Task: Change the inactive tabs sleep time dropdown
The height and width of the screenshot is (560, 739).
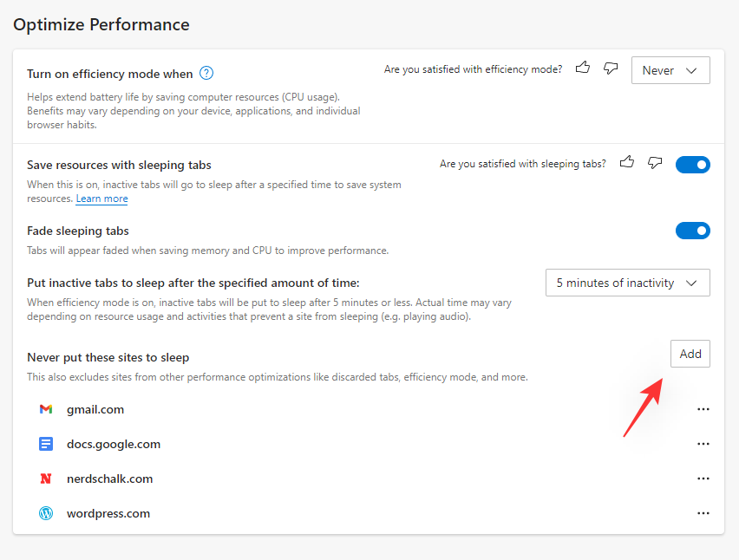Action: click(x=627, y=283)
